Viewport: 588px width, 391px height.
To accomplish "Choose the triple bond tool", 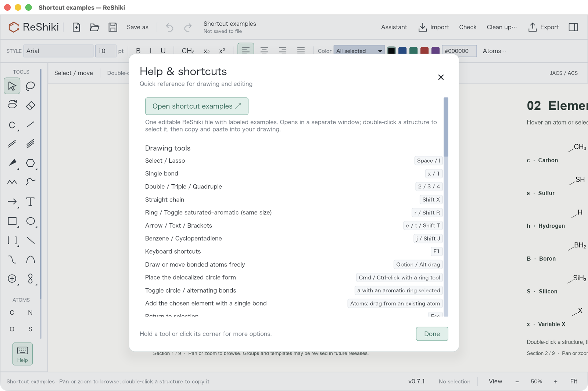I will tap(30, 144).
